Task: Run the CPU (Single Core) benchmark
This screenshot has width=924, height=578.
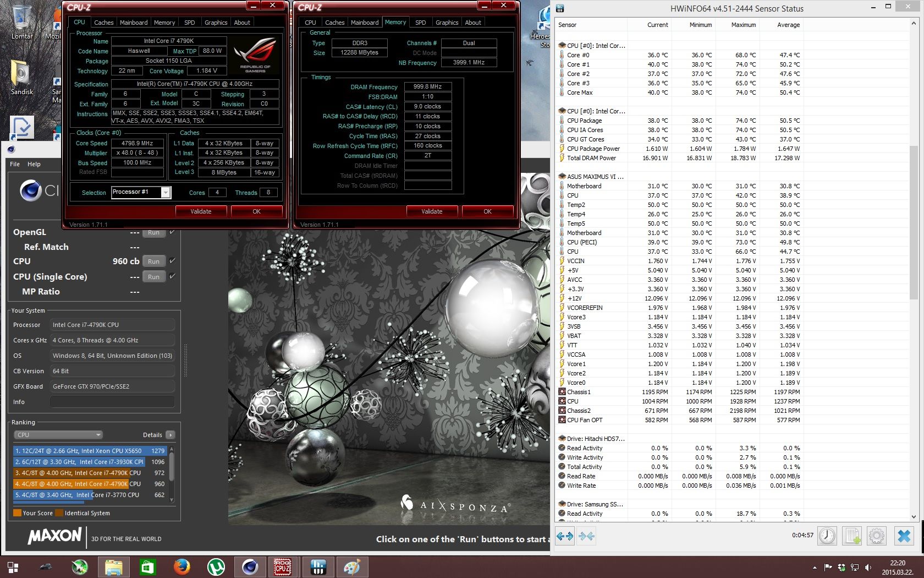Action: 154,277
